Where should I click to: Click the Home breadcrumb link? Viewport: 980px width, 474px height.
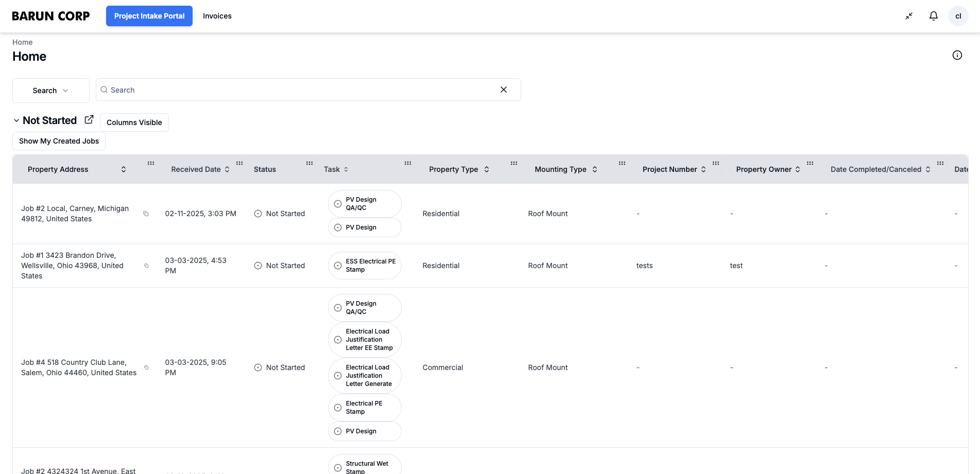[22, 42]
